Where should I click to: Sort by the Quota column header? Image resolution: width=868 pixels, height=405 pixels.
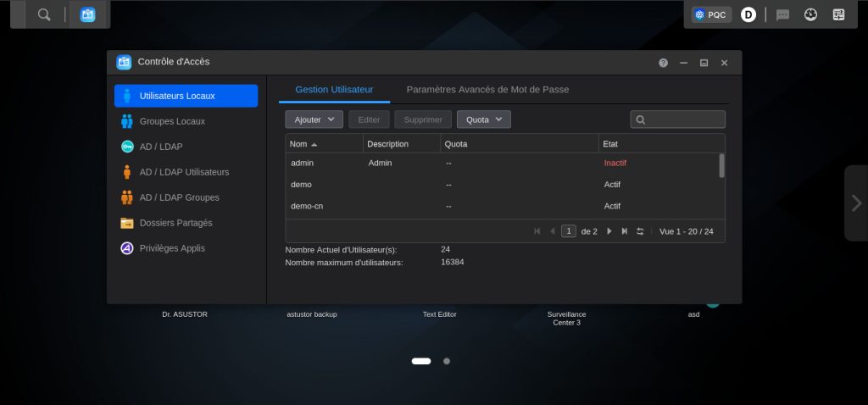click(x=520, y=144)
